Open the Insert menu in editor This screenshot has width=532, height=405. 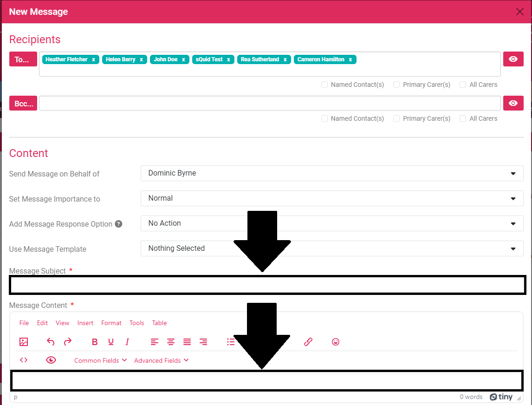pos(85,323)
